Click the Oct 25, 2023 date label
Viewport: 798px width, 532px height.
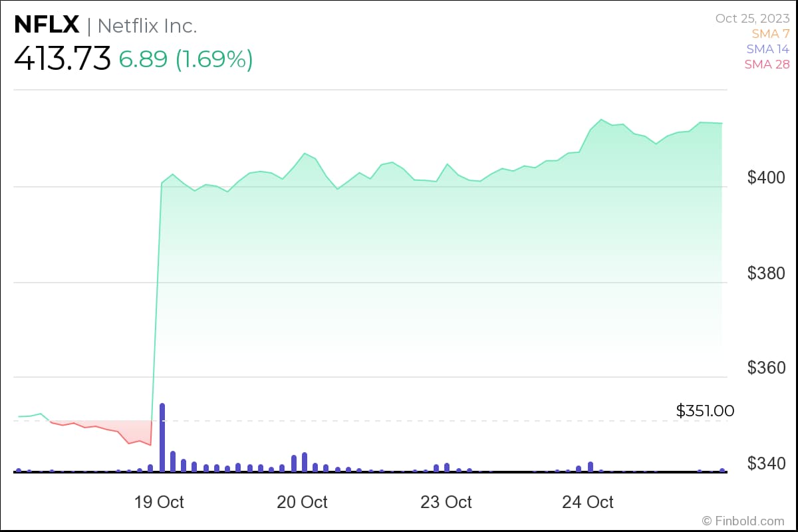coord(752,19)
